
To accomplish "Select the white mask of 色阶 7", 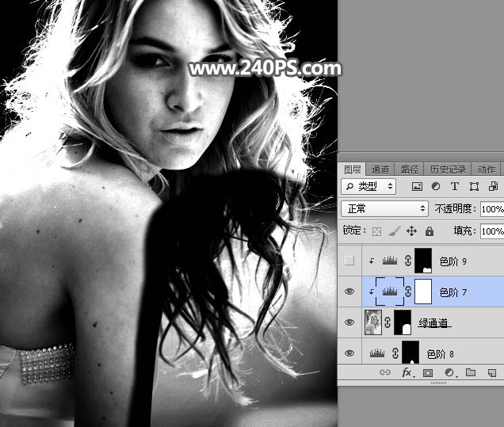I will 423,292.
